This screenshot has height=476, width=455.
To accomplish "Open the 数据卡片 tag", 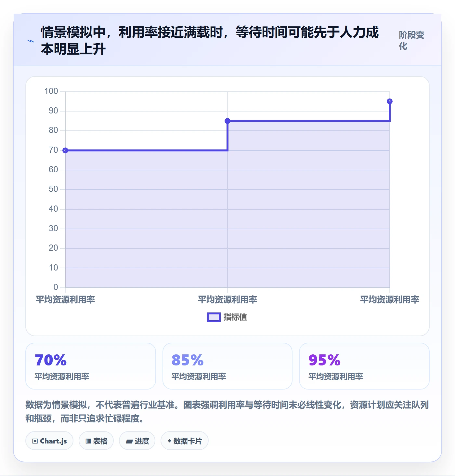I will 185,441.
